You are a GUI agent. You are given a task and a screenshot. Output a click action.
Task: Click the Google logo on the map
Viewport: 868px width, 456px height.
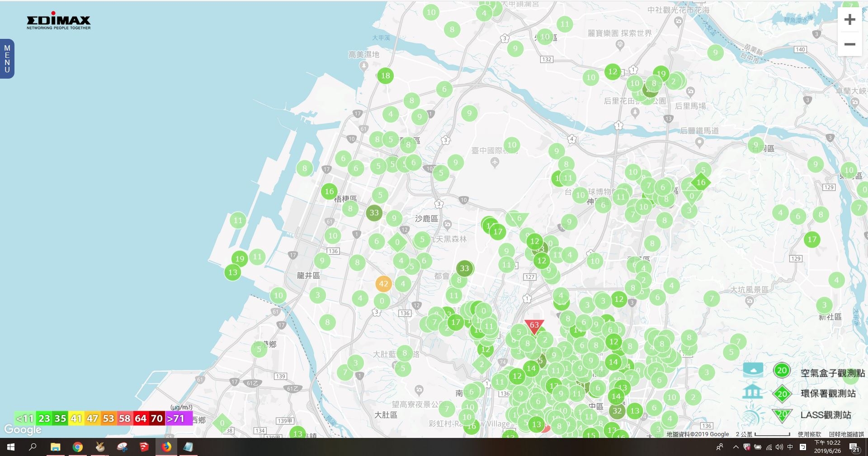[23, 429]
